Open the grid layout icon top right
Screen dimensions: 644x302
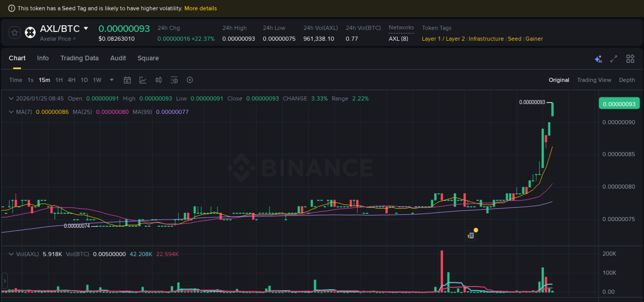coord(630,59)
